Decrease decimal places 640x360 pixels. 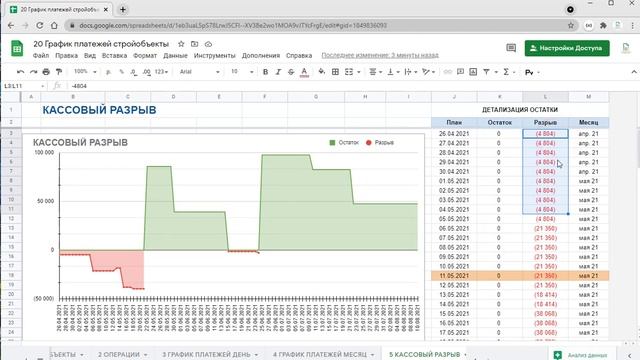134,72
